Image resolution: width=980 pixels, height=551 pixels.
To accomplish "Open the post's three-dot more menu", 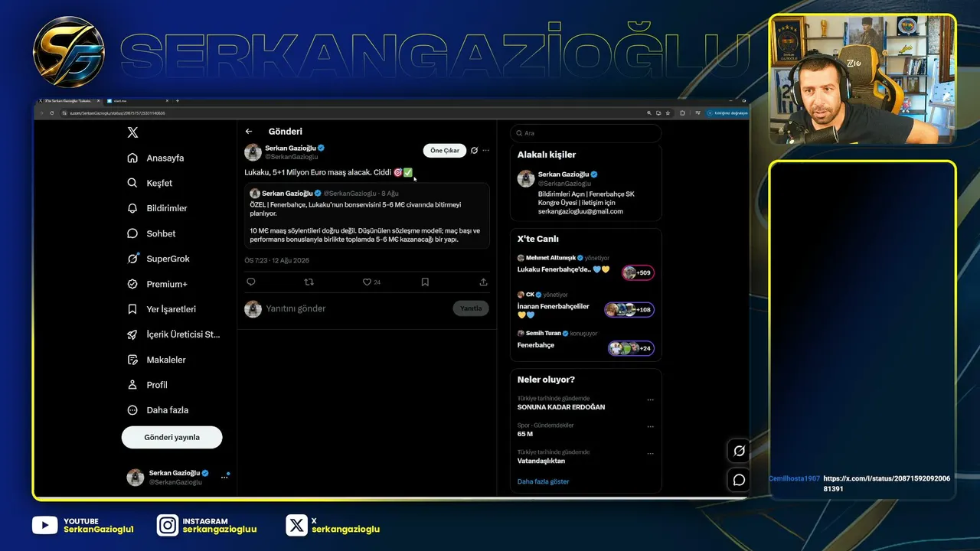I will point(485,151).
